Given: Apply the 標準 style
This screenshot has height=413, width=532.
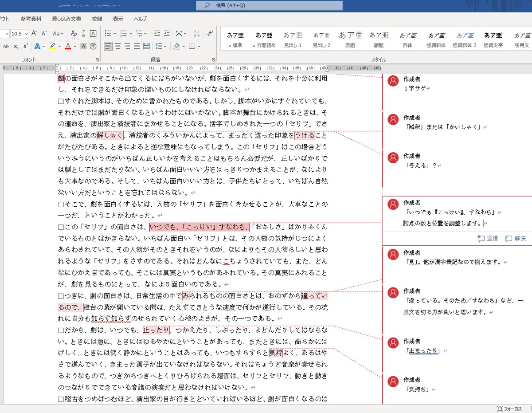Looking at the screenshot, I should click(x=235, y=40).
